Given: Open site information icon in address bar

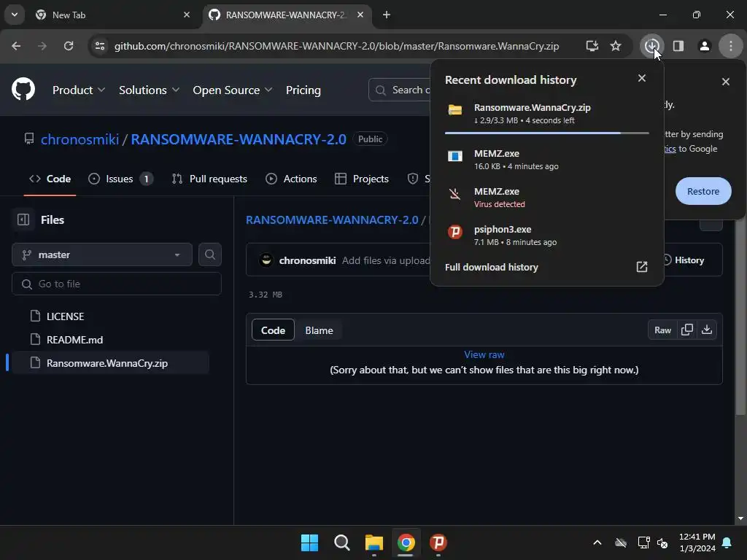Looking at the screenshot, I should (100, 46).
